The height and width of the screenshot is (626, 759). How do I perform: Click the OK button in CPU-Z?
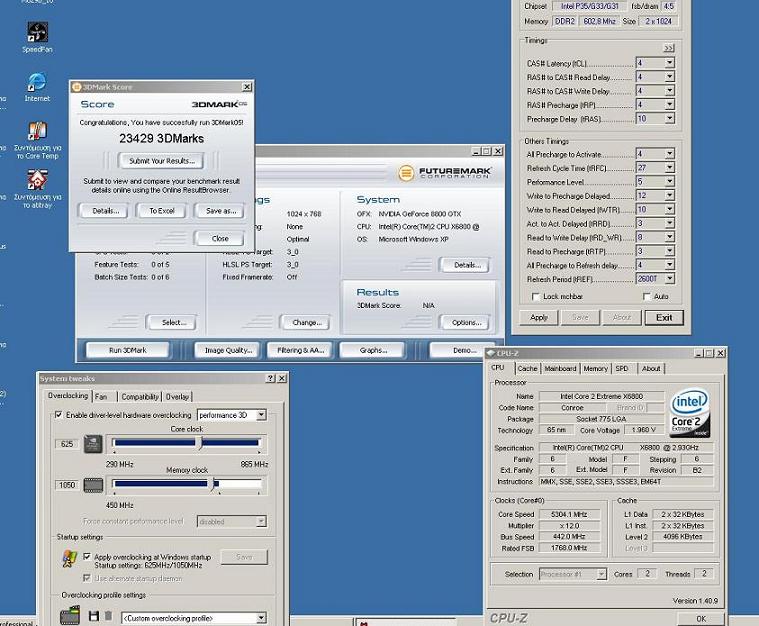(x=700, y=618)
